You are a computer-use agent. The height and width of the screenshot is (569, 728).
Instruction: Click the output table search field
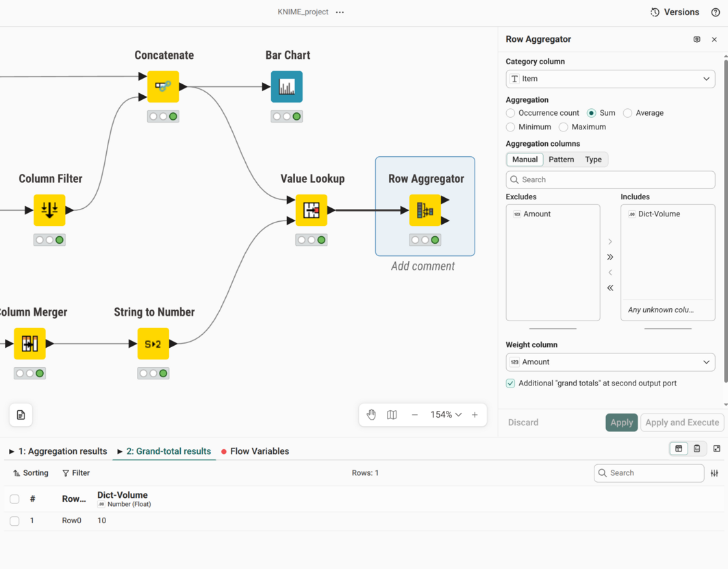649,473
